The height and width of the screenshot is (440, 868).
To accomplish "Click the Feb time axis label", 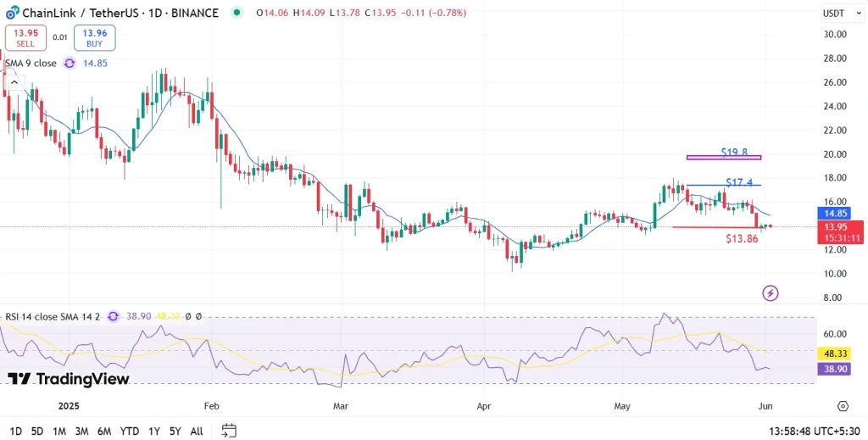I will tap(211, 406).
